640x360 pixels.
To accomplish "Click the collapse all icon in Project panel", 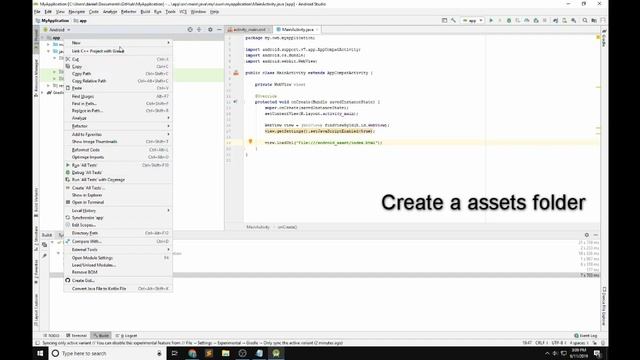I will pyautogui.click(x=199, y=30).
